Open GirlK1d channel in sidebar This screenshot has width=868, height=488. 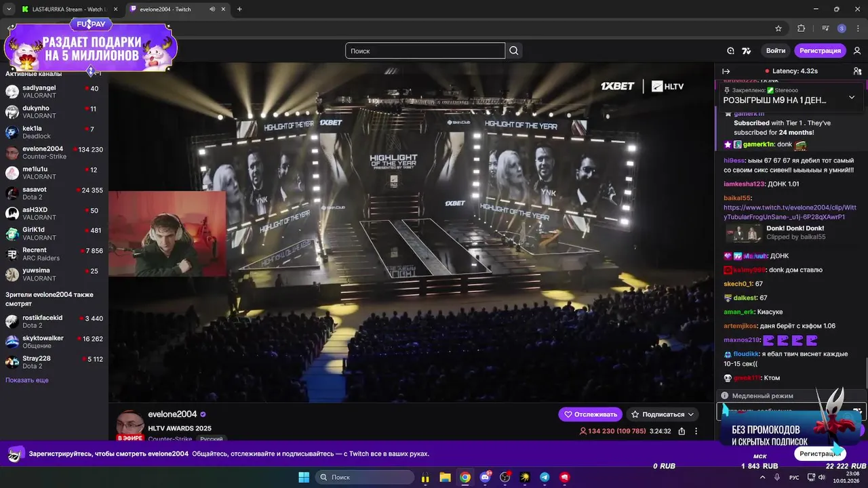point(54,234)
